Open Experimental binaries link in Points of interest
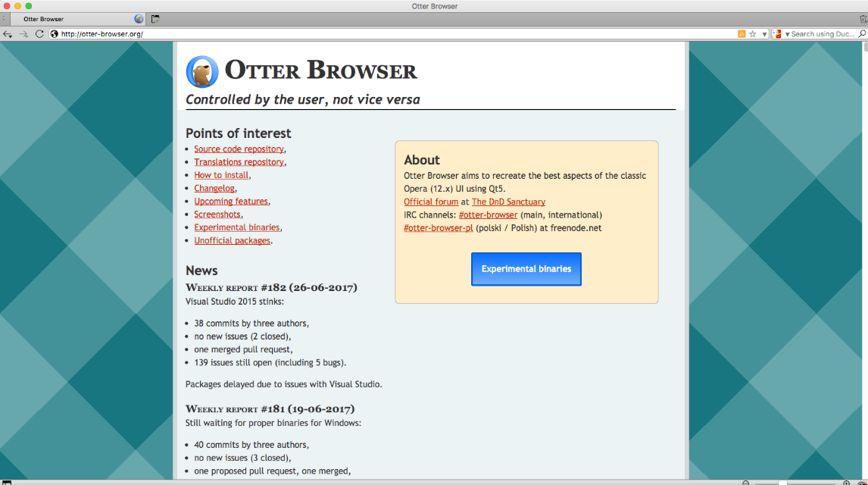 [237, 227]
